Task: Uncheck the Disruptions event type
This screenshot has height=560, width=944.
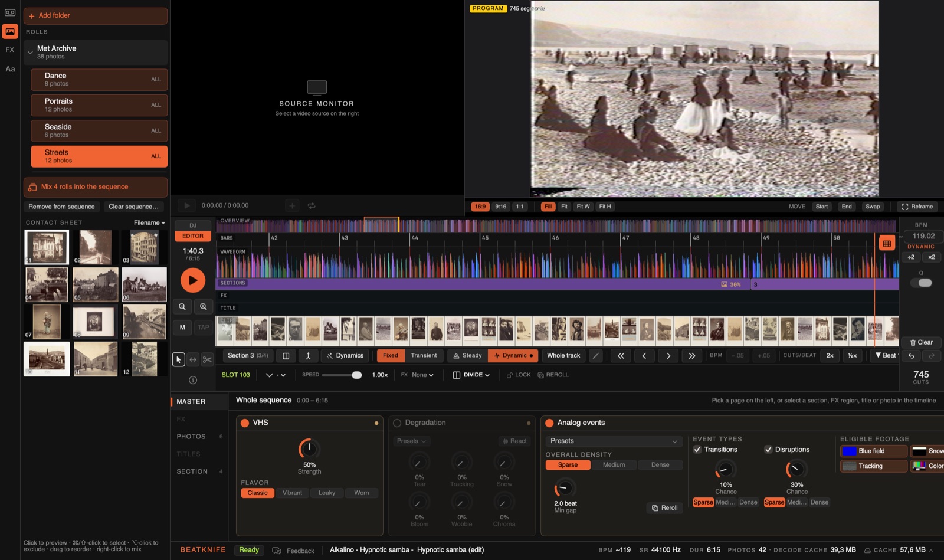Action: (x=768, y=450)
